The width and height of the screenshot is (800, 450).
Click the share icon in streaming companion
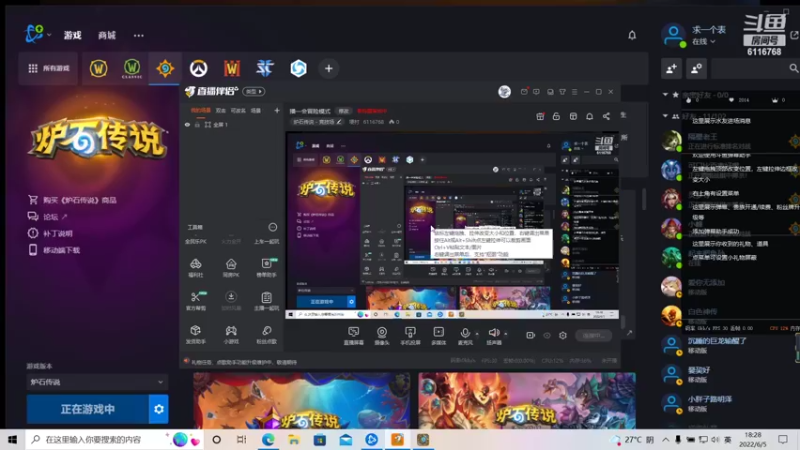point(606,116)
